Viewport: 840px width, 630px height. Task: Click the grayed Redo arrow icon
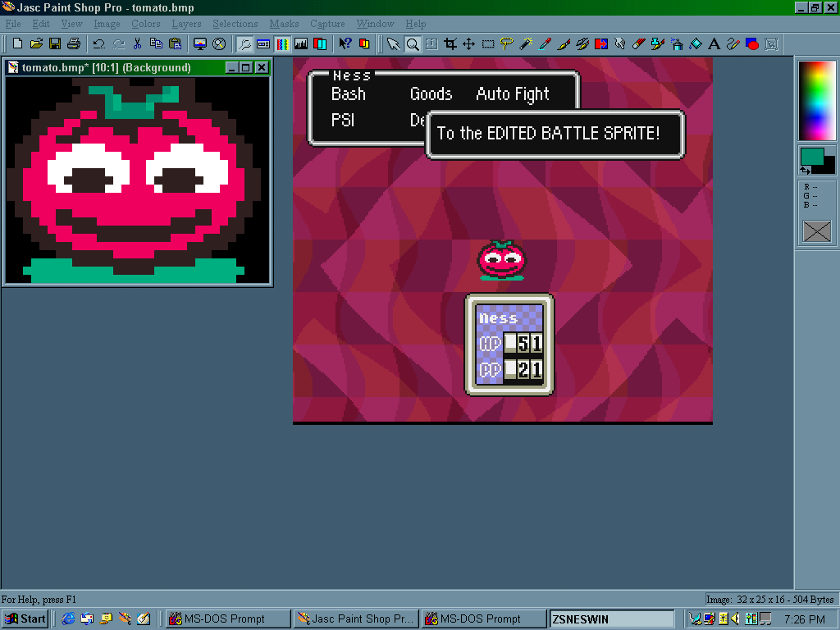[x=118, y=43]
